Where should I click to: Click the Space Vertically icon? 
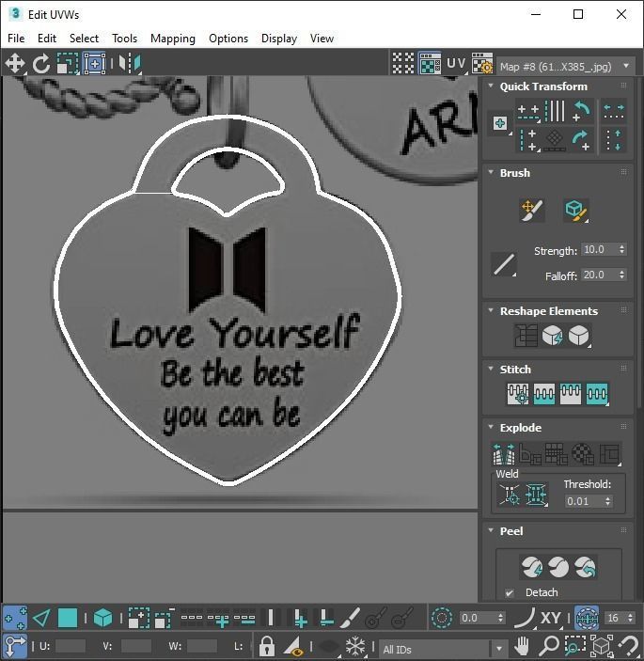[614, 140]
